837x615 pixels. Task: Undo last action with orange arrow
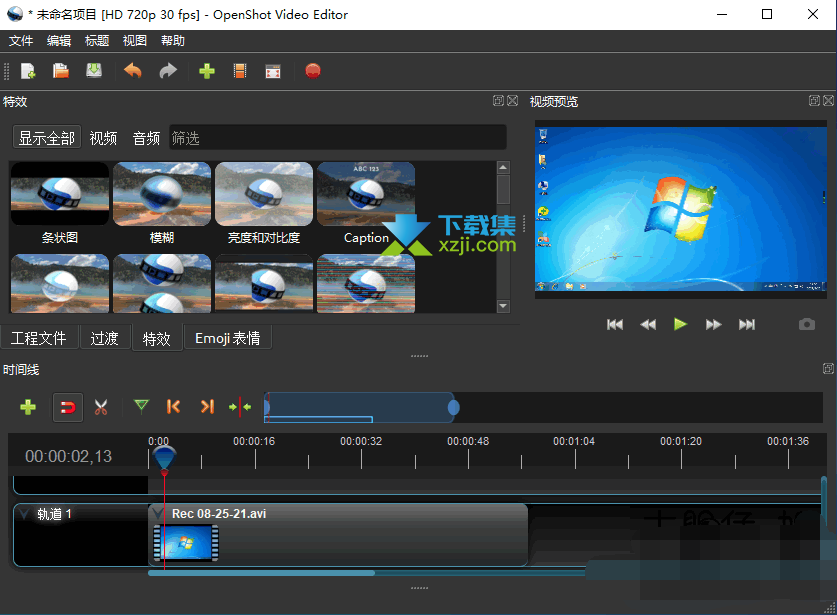point(133,71)
